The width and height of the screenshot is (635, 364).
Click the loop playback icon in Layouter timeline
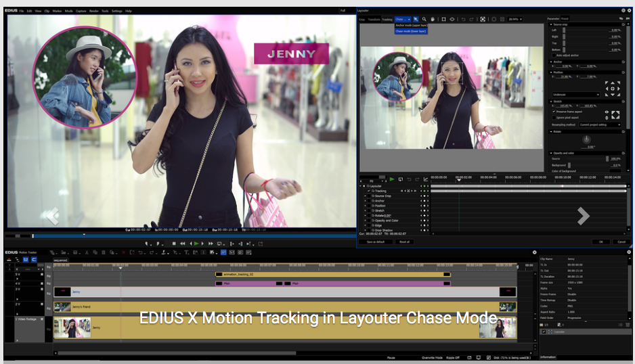point(401,179)
